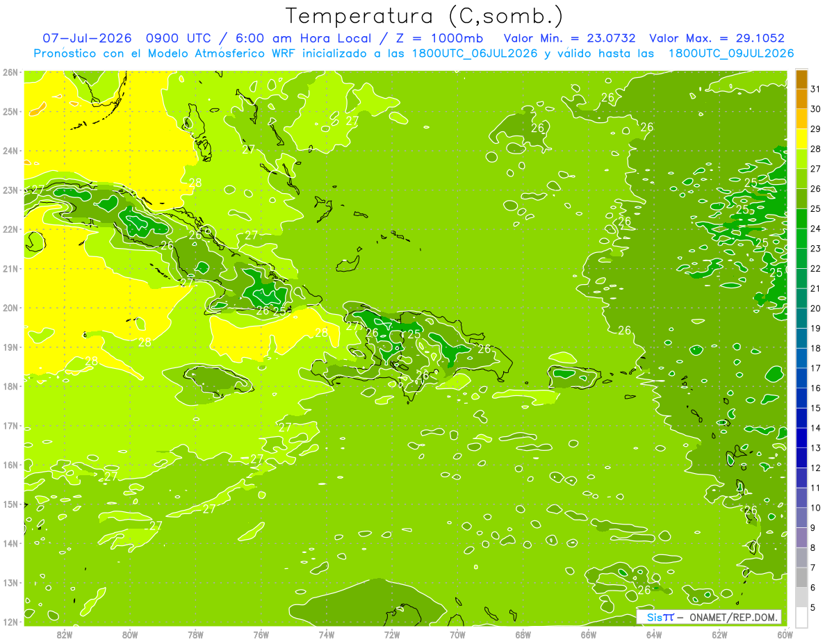Click the '0900 UTC' time text

179,38
